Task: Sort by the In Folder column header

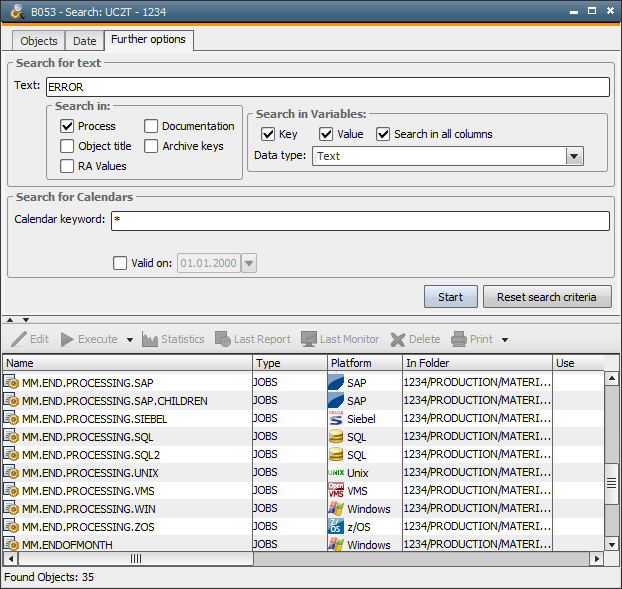Action: pos(477,363)
